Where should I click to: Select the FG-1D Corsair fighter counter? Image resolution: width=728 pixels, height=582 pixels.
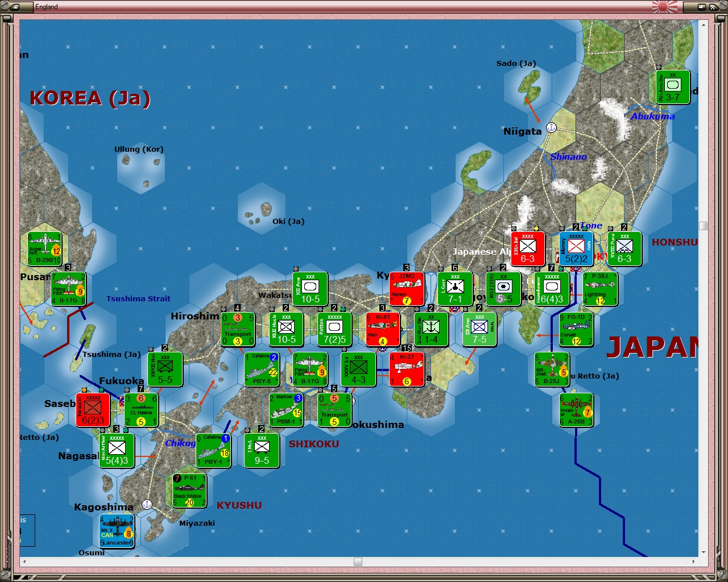[576, 329]
